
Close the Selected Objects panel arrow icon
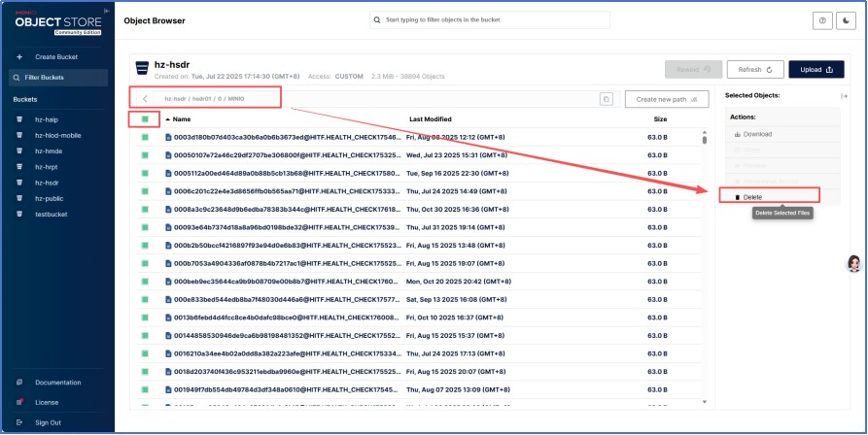coord(844,96)
